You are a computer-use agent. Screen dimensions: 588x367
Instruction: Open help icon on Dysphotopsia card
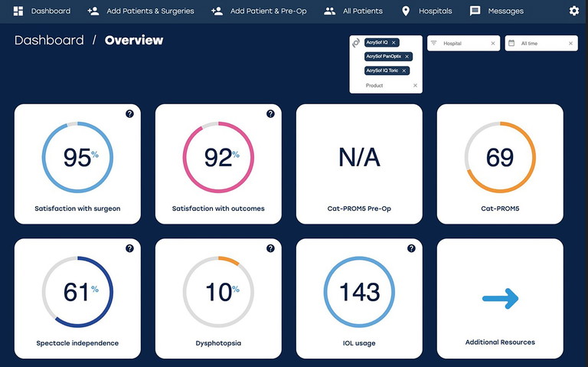tap(270, 249)
